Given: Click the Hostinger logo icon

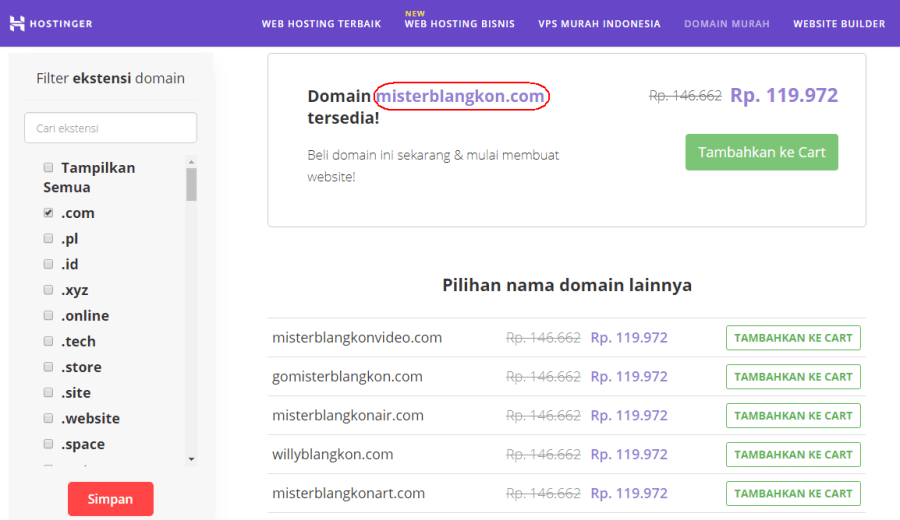Looking at the screenshot, I should click(x=17, y=24).
